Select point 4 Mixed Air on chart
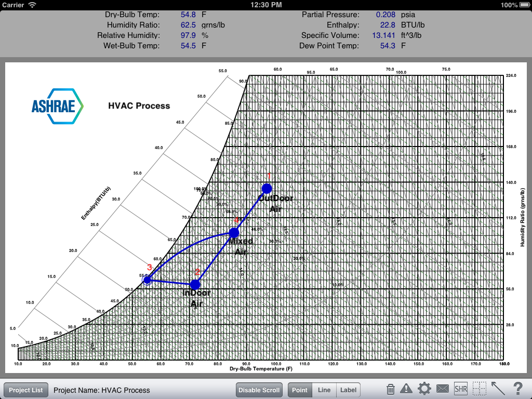 (x=234, y=233)
